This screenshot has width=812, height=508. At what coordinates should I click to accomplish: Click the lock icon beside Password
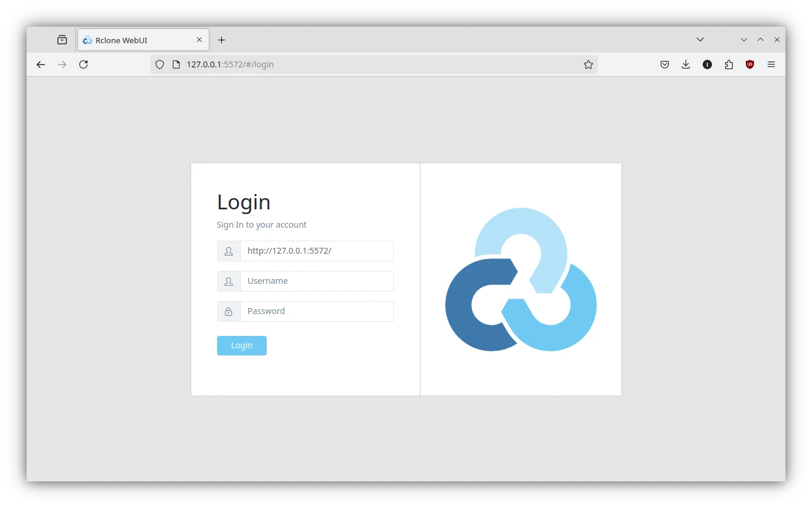[x=229, y=311]
